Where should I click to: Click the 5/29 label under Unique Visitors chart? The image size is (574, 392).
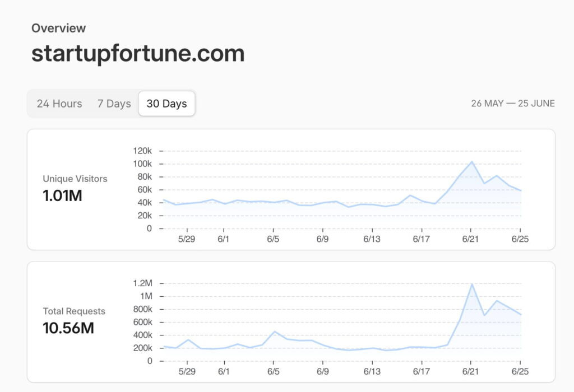click(187, 239)
